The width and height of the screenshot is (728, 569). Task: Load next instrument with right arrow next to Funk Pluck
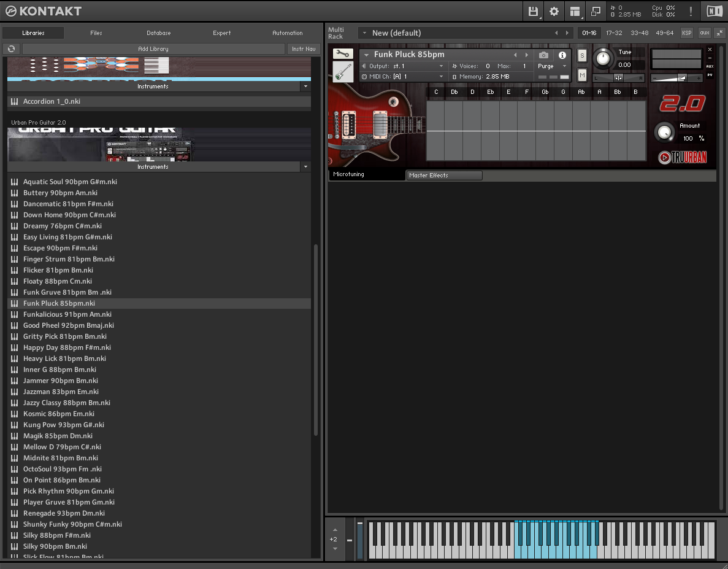(526, 55)
